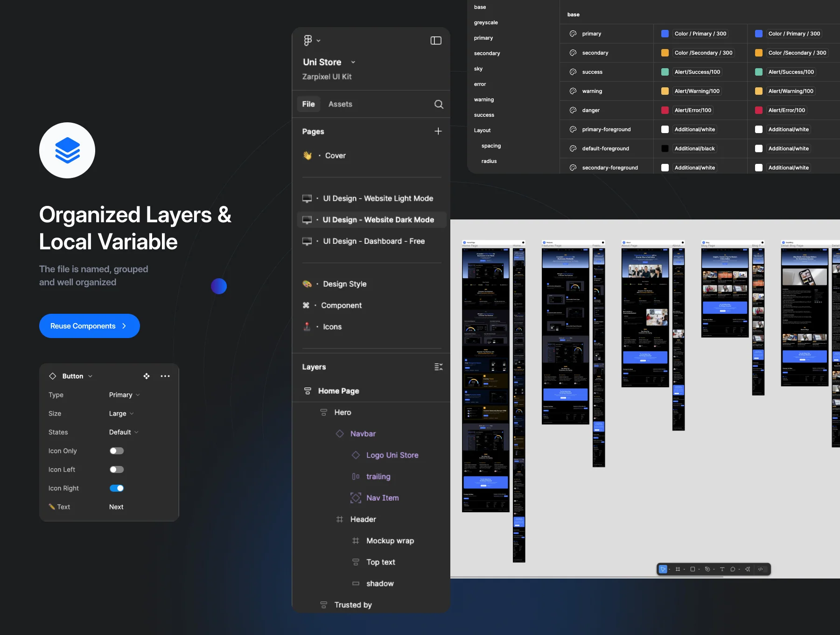Open the States dropdown showing Default

tap(124, 432)
